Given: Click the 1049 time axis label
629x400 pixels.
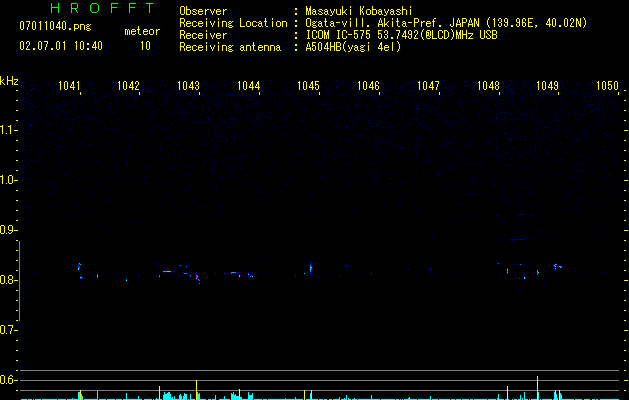Looking at the screenshot, I should tap(548, 86).
